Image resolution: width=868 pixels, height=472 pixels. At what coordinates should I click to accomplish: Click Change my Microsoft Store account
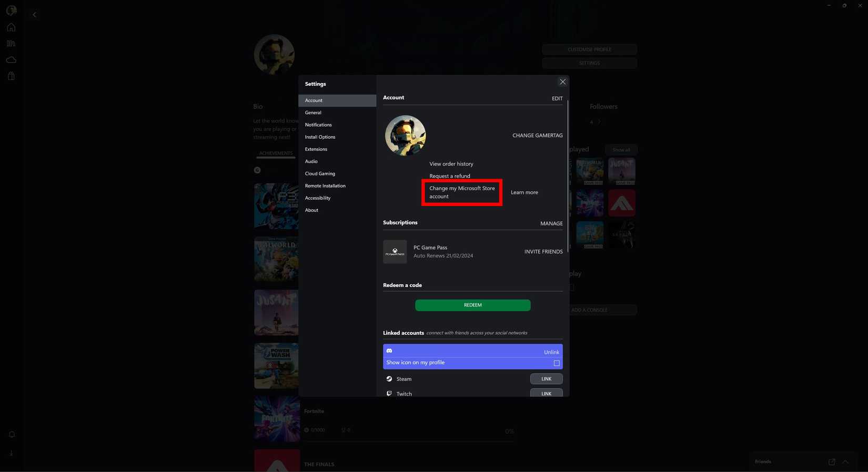point(462,192)
